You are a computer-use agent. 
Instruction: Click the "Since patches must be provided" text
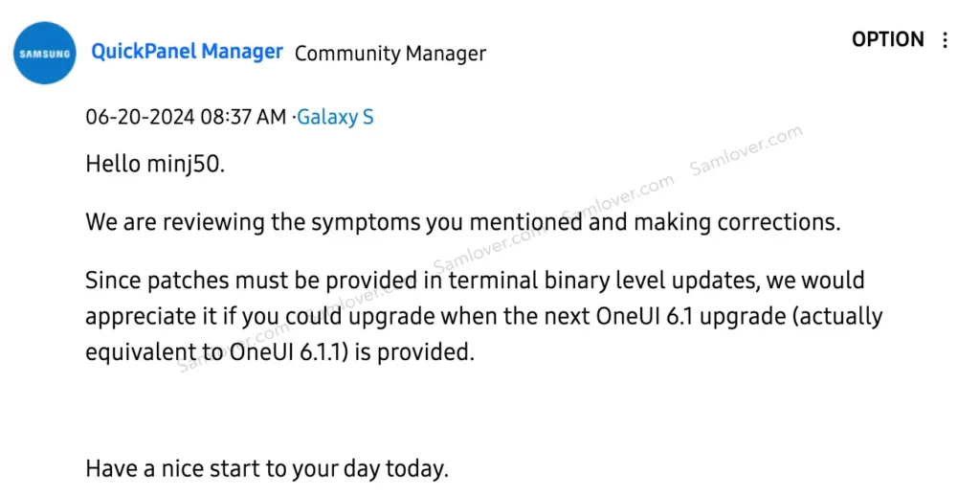[251, 281]
